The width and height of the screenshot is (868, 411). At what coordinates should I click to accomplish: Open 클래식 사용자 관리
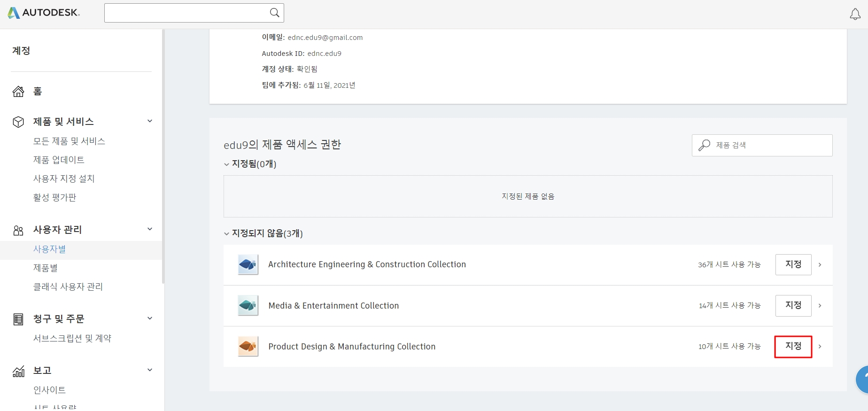coord(68,287)
